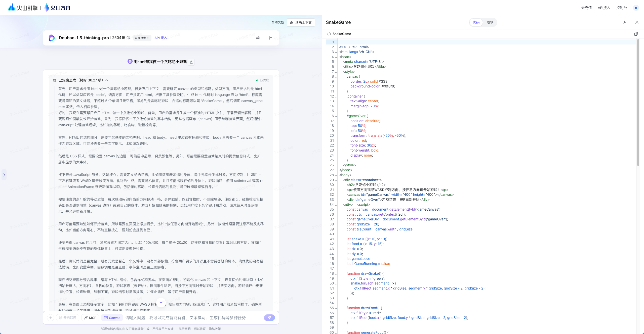Click the 250415 version label
The image size is (644, 334).
(118, 38)
